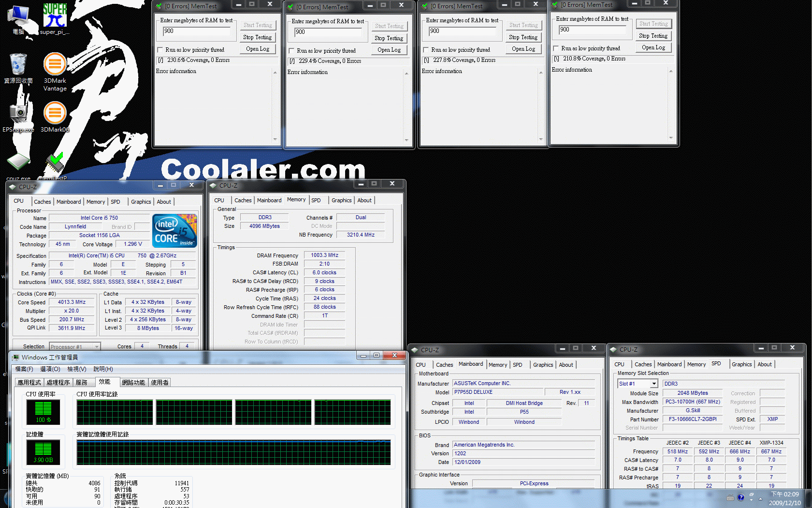The width and height of the screenshot is (812, 508).
Task: Toggle low priority thread in first MemTest
Action: coord(160,50)
